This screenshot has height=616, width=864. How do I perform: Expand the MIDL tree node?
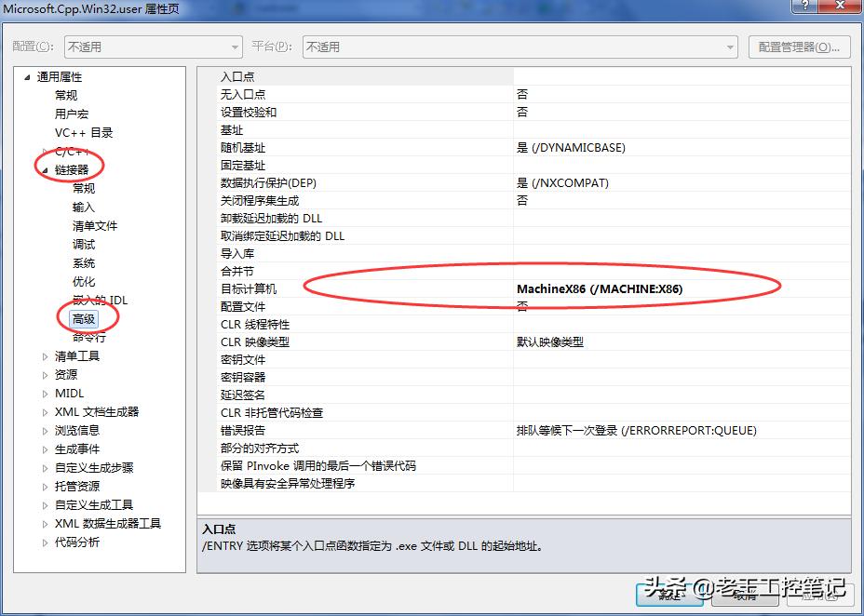coord(44,393)
